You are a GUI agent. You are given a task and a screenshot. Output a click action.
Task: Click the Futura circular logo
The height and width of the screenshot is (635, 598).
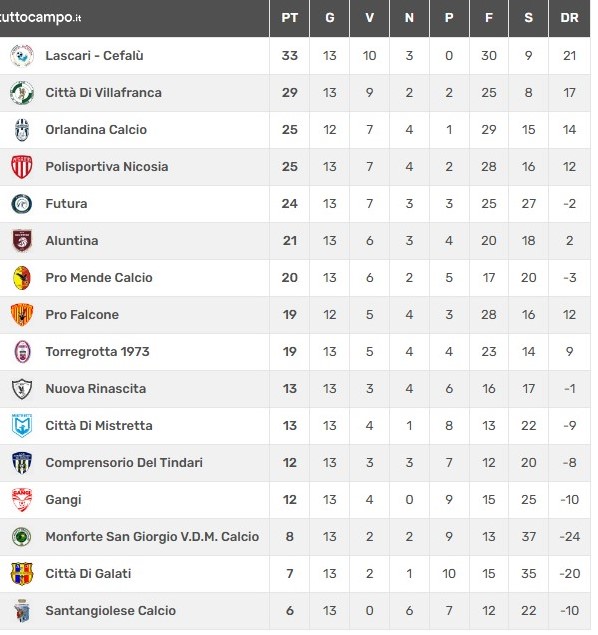22,204
